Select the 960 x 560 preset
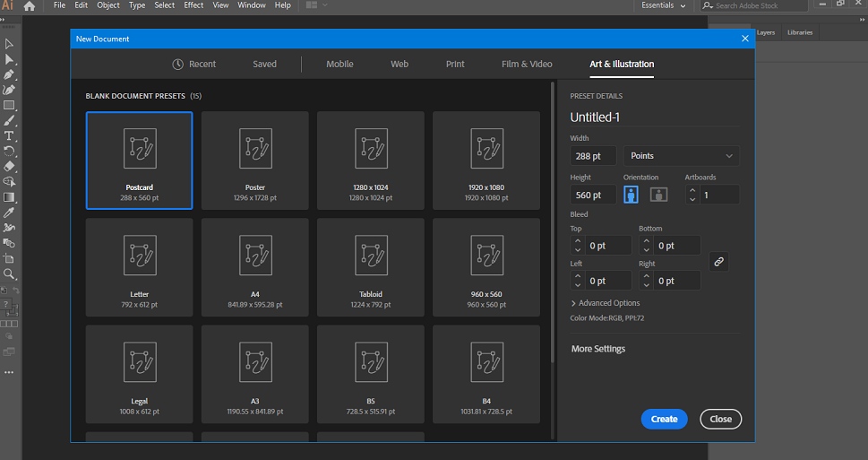This screenshot has height=460, width=868. (x=486, y=267)
